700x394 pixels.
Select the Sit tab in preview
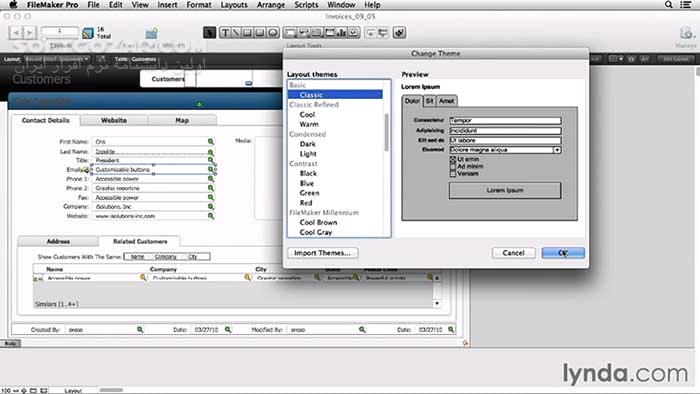pos(429,101)
